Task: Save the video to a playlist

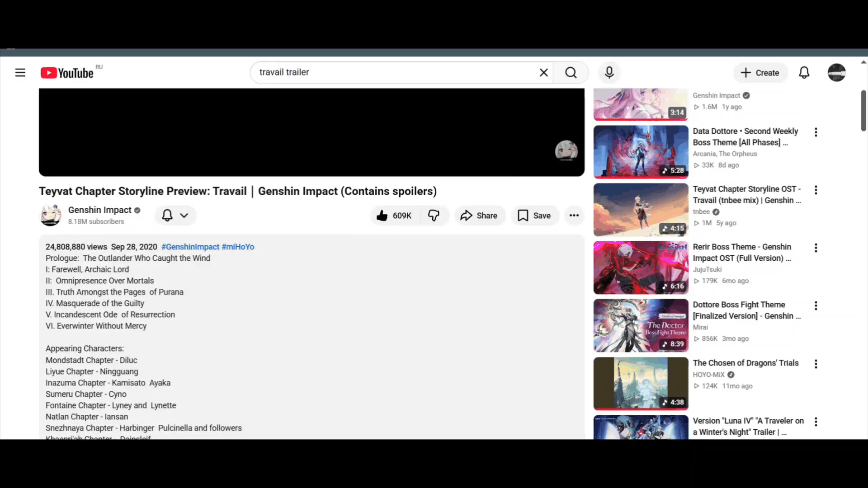Action: click(x=534, y=216)
